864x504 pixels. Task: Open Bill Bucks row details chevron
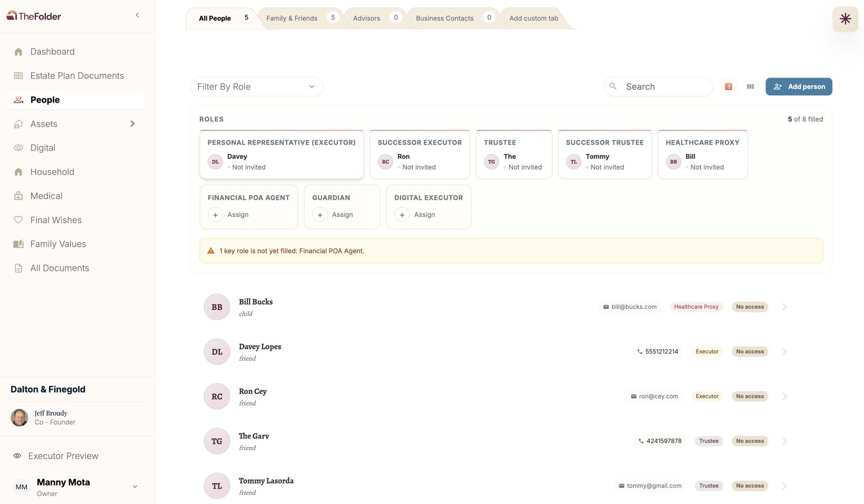tap(784, 307)
